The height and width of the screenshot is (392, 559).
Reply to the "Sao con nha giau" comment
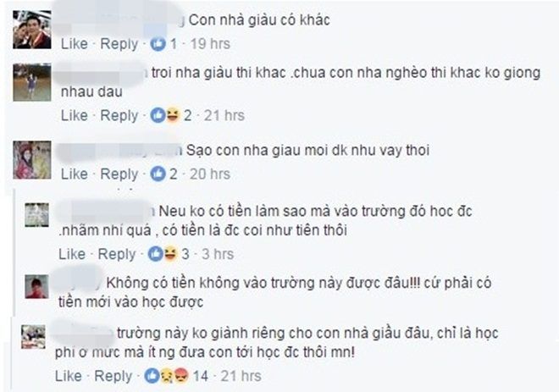119,174
